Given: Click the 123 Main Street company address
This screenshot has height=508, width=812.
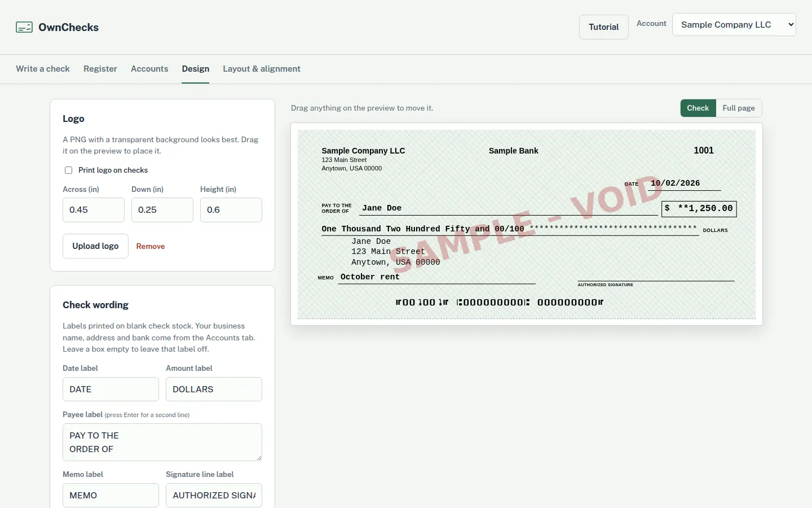Looking at the screenshot, I should pos(344,160).
